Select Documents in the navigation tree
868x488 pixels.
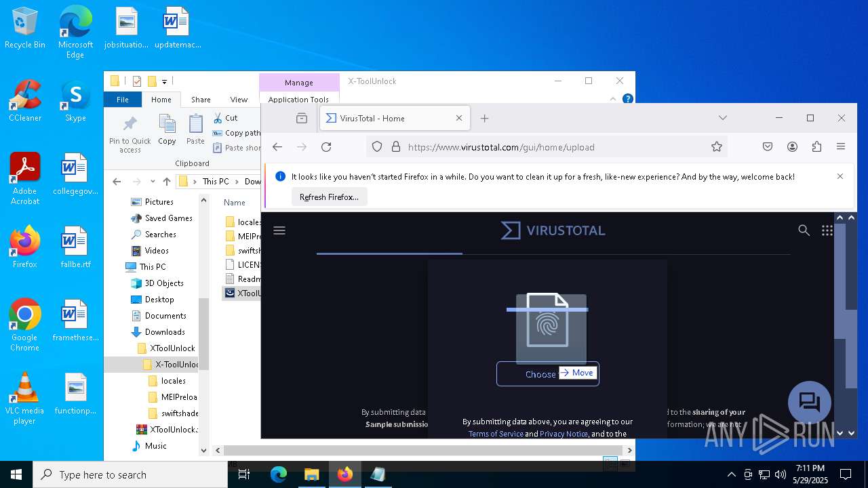tap(165, 316)
